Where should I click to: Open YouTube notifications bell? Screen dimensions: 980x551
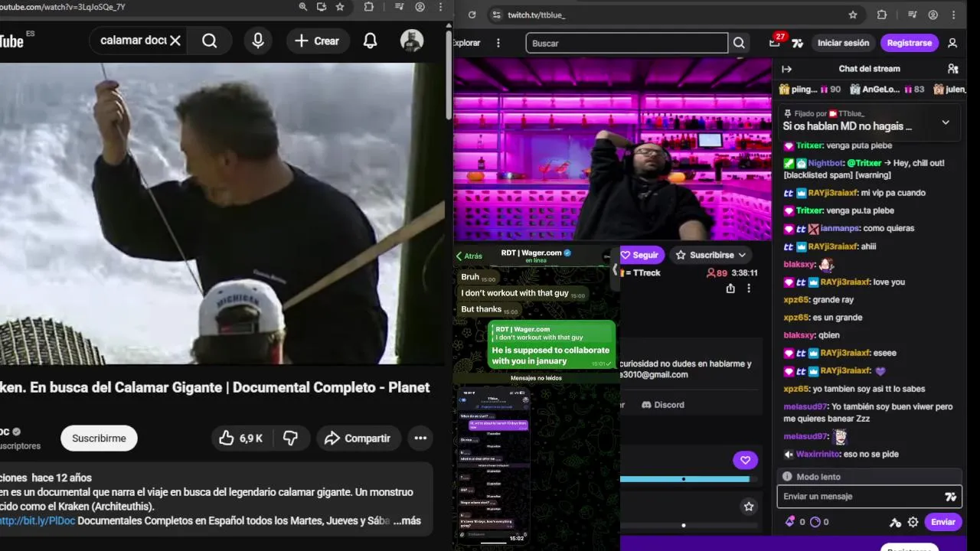[370, 41]
